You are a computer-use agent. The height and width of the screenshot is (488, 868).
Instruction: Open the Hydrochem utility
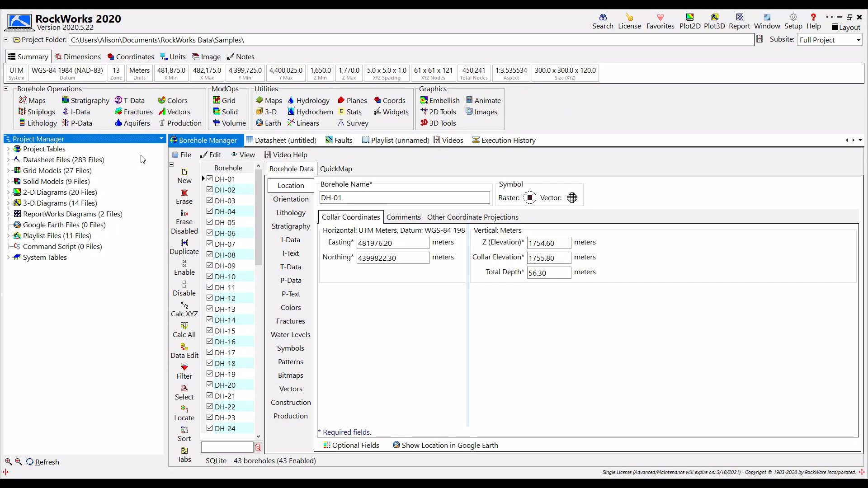point(310,112)
